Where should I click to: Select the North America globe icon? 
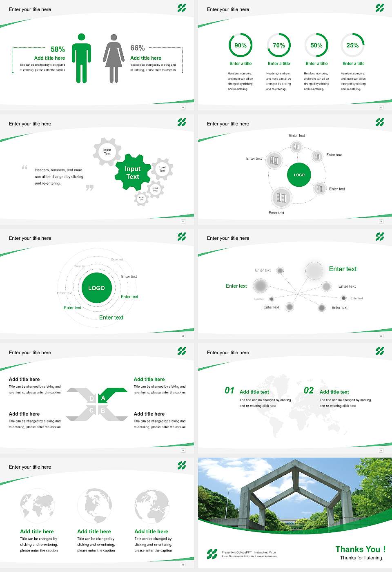tap(94, 506)
